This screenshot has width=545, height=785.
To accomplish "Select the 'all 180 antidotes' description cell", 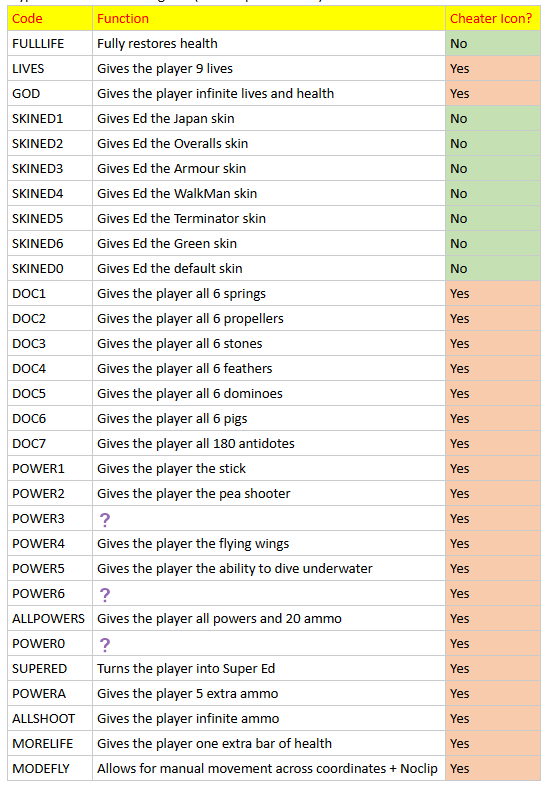I will point(269,444).
